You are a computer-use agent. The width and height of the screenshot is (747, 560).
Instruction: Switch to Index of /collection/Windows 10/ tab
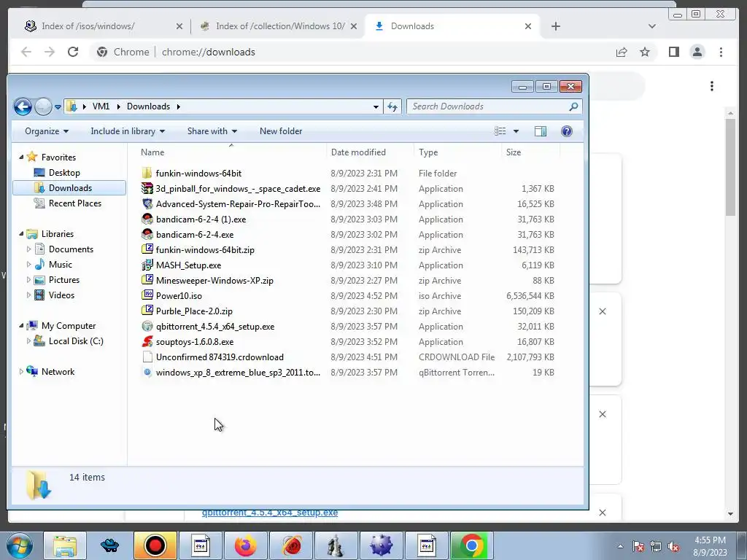279,26
